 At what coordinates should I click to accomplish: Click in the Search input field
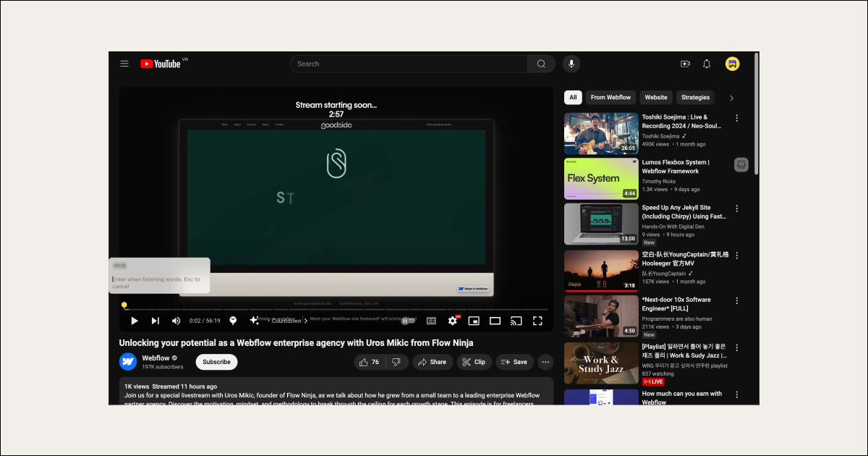coord(409,64)
